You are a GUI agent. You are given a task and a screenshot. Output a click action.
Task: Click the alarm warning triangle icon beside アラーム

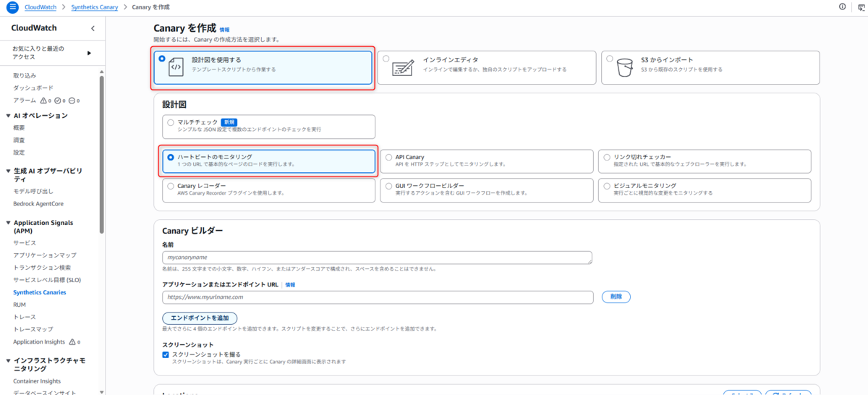(43, 101)
